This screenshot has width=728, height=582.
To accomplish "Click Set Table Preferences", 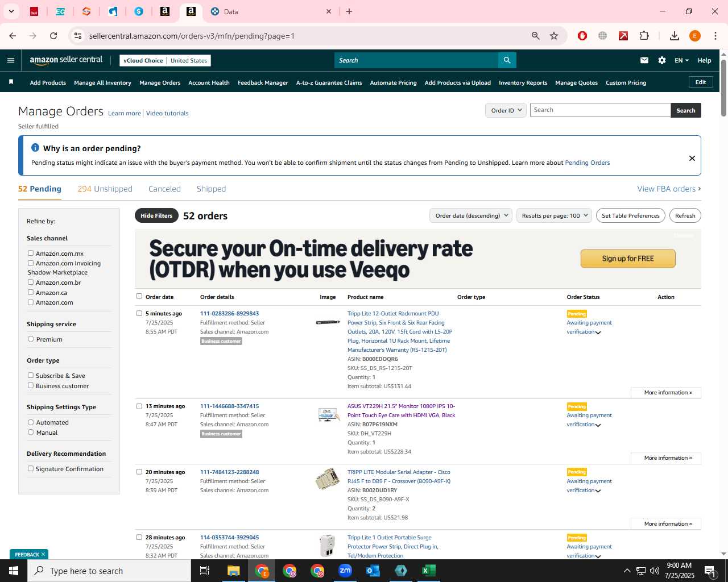I will (x=631, y=215).
